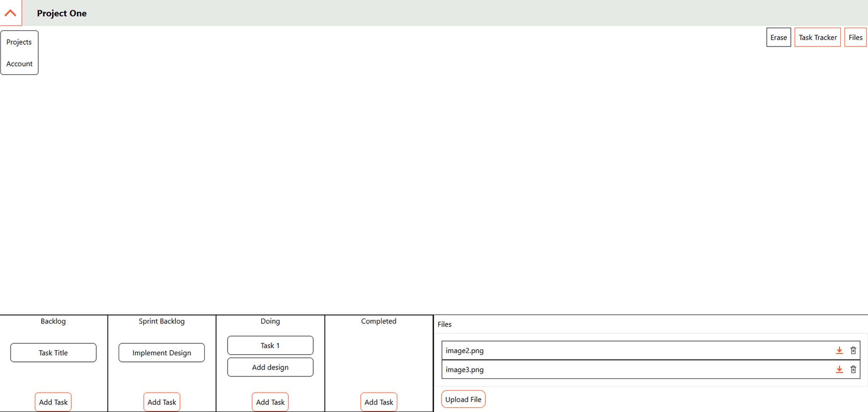Click the Upload File button
868x412 pixels.
pyautogui.click(x=463, y=399)
